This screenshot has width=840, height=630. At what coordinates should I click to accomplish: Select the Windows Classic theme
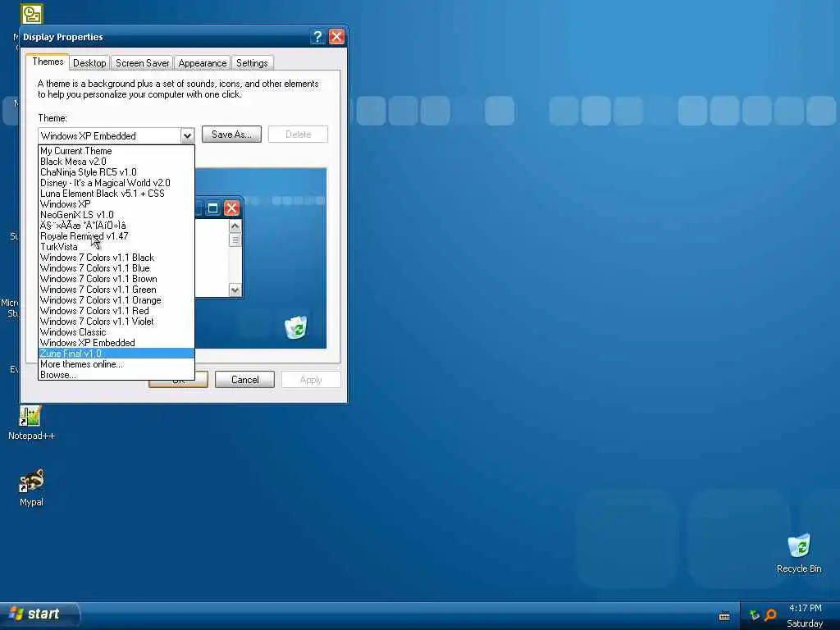(116, 333)
